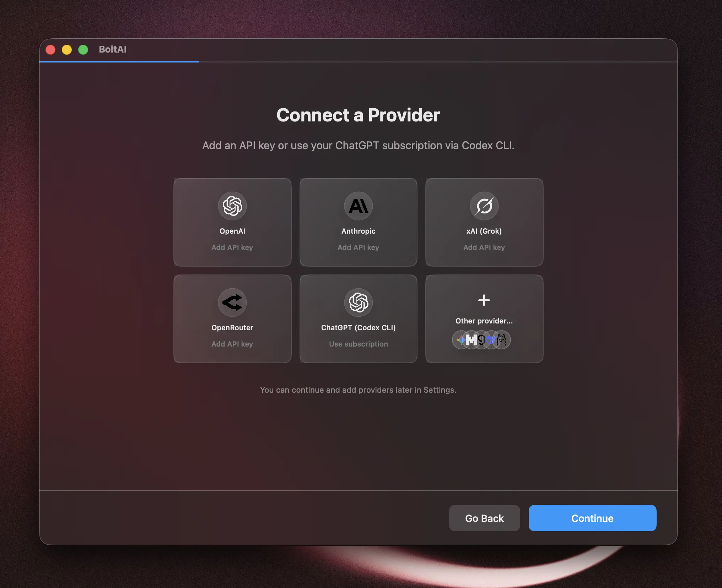Zoom the BoltAI window with the green button
Screen dimensions: 722x588
[x=83, y=50]
